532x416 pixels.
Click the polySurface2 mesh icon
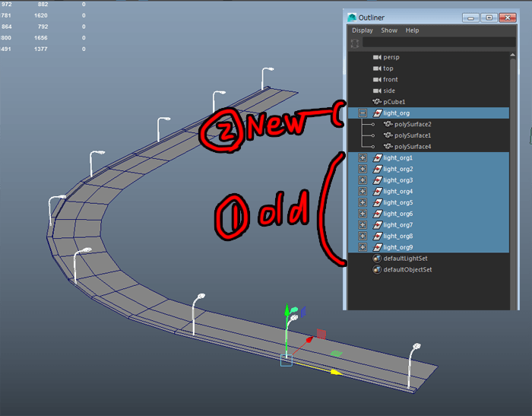click(388, 124)
